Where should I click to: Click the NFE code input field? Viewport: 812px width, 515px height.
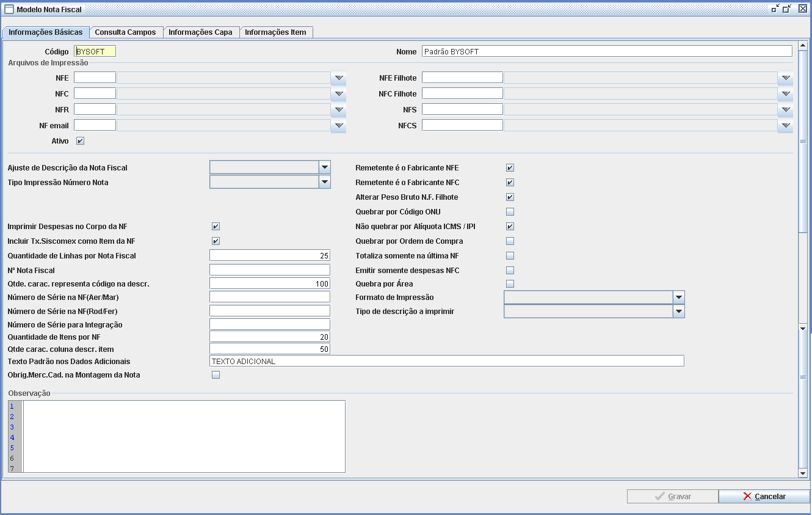(95, 78)
